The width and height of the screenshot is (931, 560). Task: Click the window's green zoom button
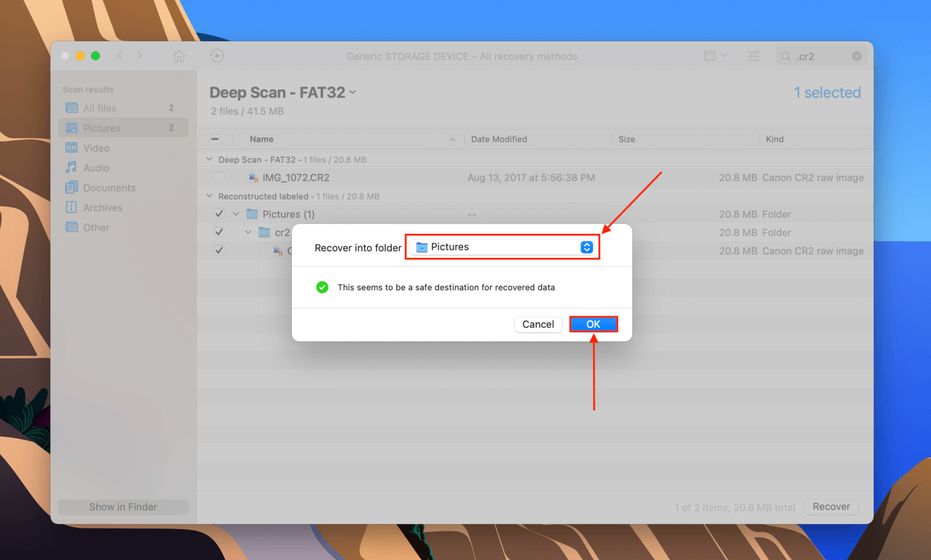pyautogui.click(x=95, y=56)
